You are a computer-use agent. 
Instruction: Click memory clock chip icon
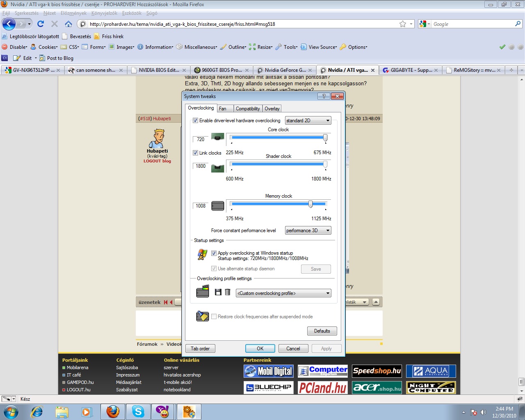[217, 206]
